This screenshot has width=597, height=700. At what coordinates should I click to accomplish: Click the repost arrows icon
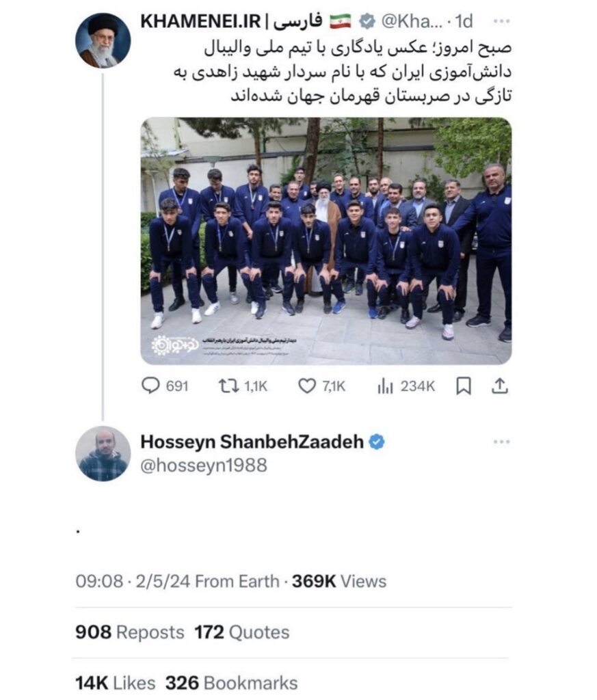228,386
